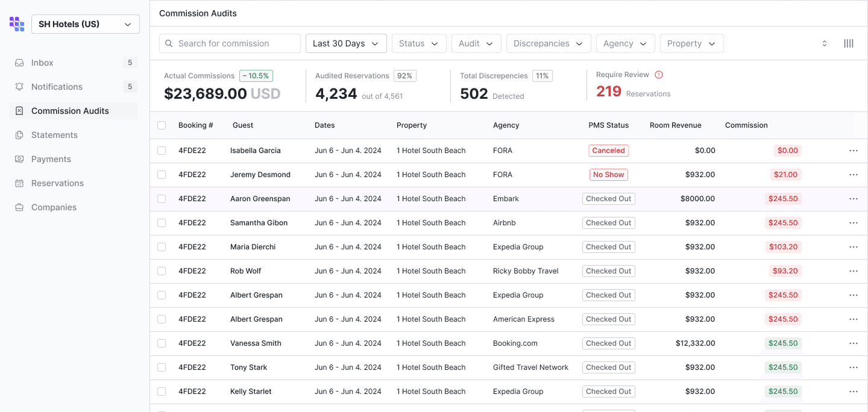Click the Statements documents icon

click(19, 135)
